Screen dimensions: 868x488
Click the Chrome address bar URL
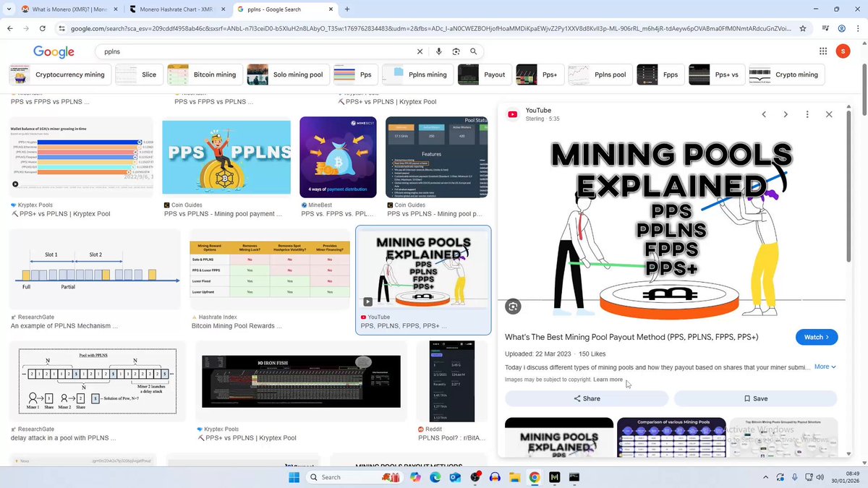point(430,28)
